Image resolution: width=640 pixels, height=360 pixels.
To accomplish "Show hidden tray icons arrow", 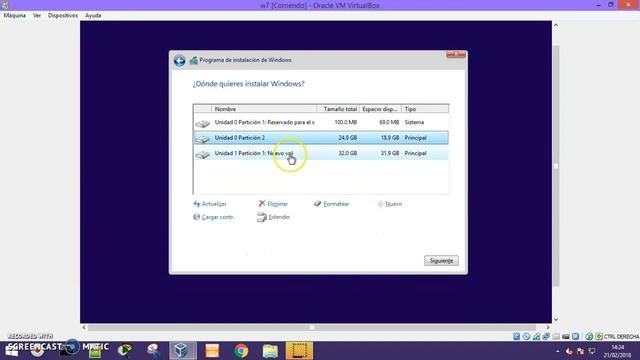I will (558, 351).
